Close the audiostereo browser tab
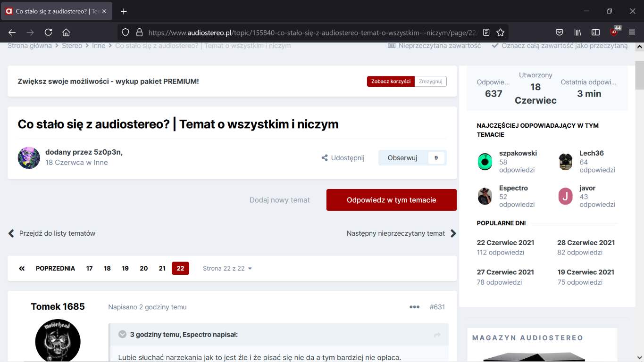Screen dimensions: 644x362 (104, 11)
